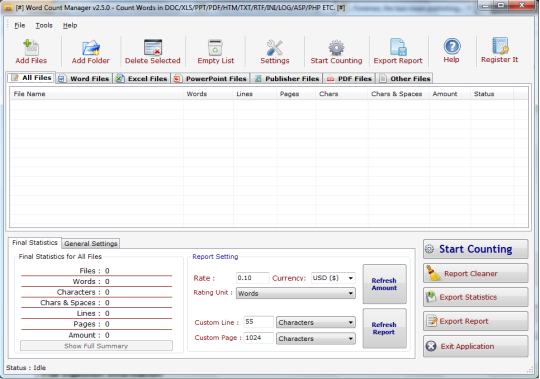Click the Start Counting gear toolbar icon
540x379 pixels.
click(336, 48)
